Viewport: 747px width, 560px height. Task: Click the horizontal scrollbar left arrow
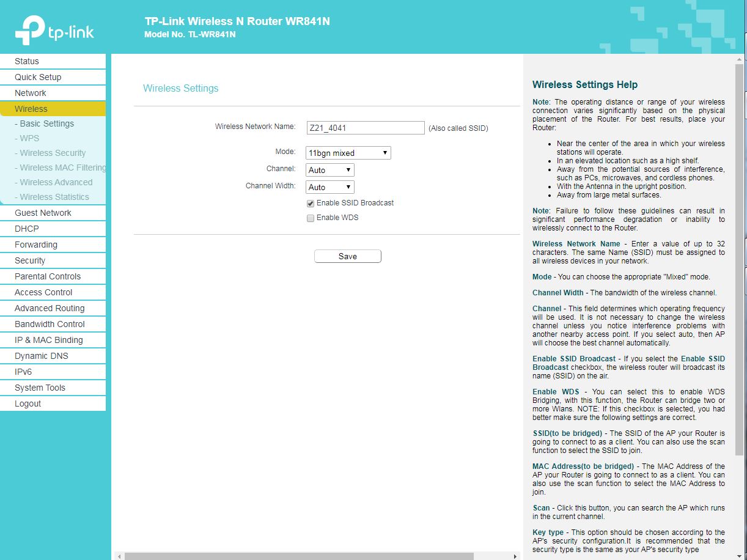119,556
